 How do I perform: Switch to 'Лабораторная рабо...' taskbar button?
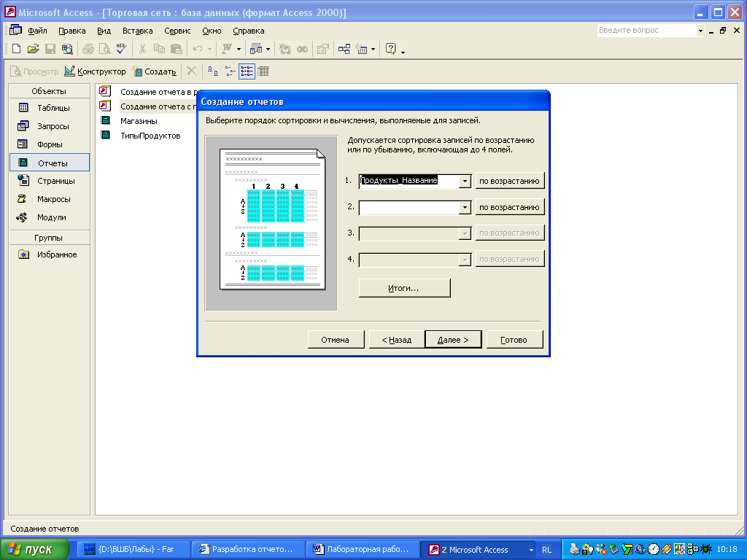[363, 550]
